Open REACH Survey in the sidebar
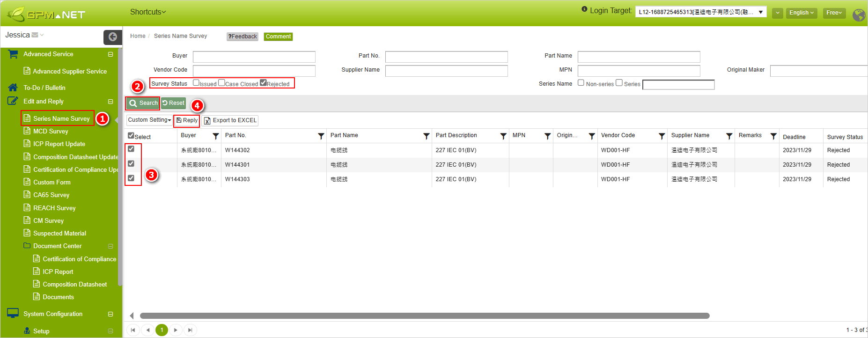Viewport: 868px width, 338px height. [54, 208]
